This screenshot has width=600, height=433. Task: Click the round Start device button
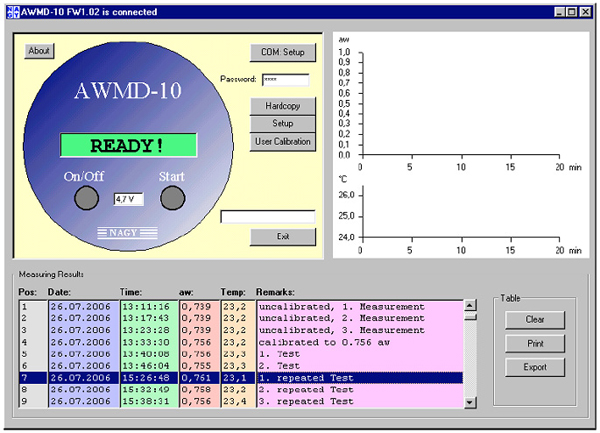point(173,198)
